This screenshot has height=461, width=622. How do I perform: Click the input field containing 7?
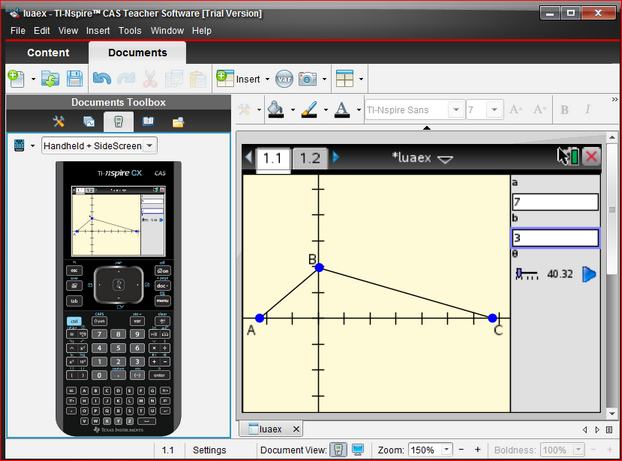pos(554,203)
